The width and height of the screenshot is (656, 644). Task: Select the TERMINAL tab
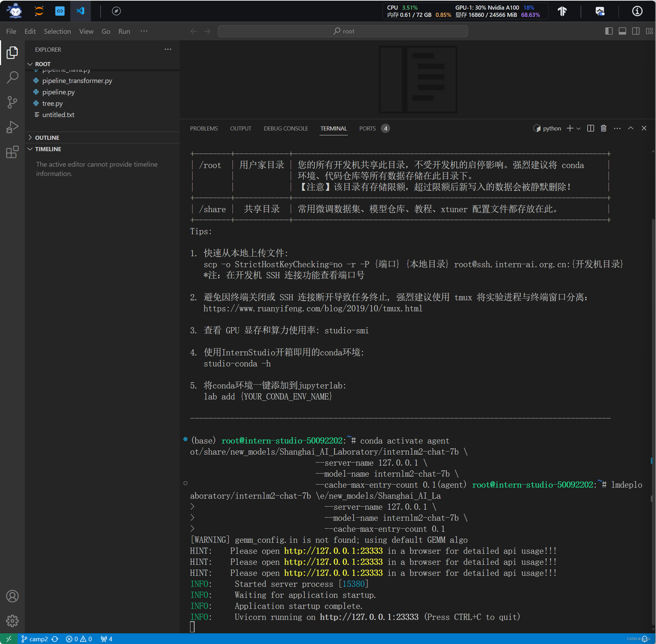tap(333, 128)
